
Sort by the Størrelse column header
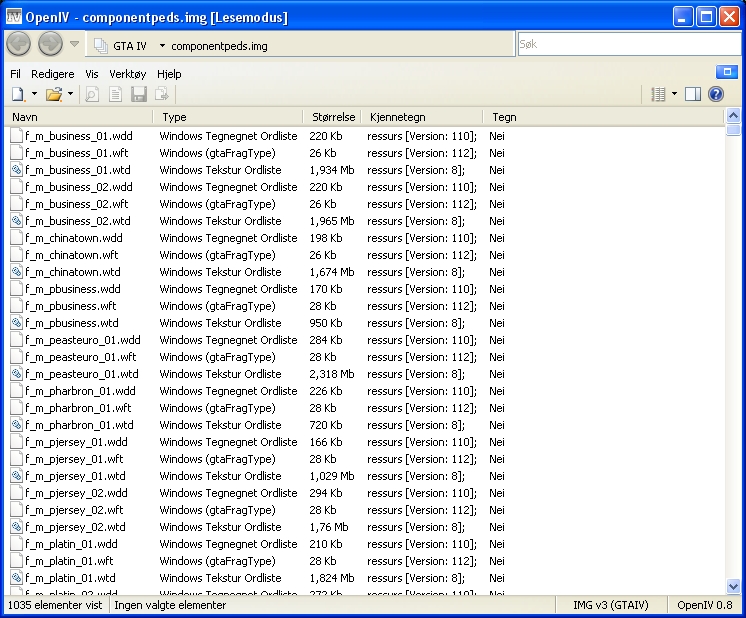tap(333, 117)
